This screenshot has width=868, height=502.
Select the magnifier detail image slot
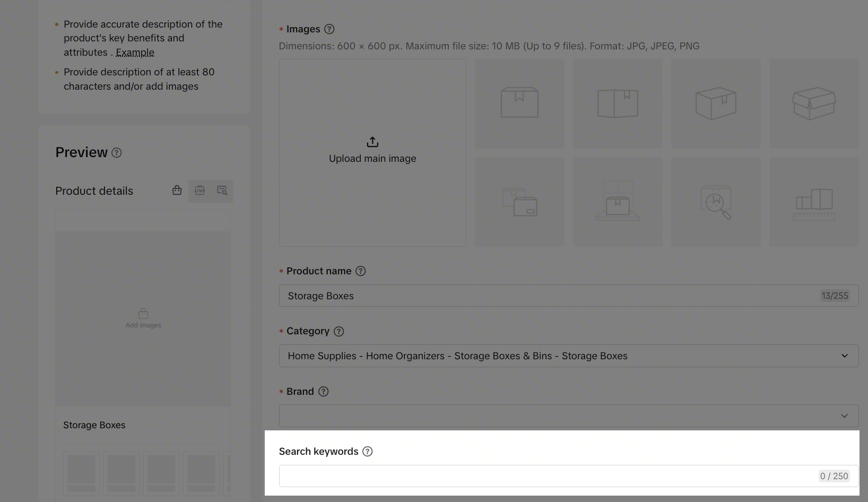point(715,202)
